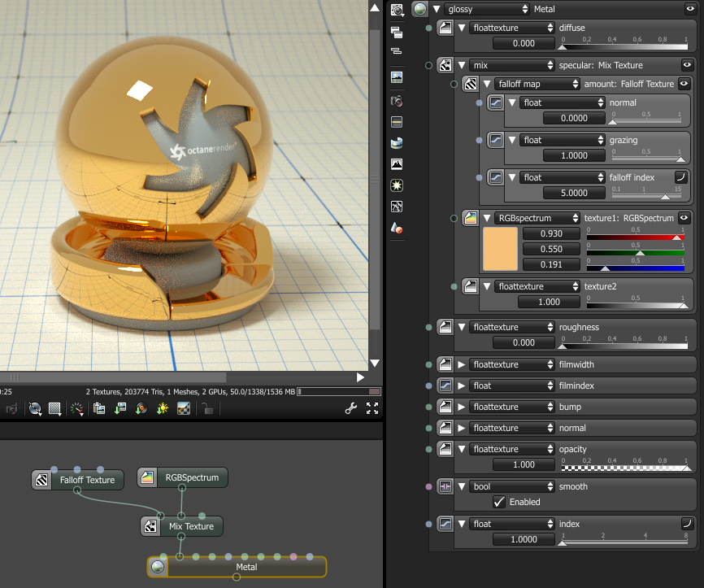
Task: Click the viewport scroll right arrow
Action: [360, 377]
